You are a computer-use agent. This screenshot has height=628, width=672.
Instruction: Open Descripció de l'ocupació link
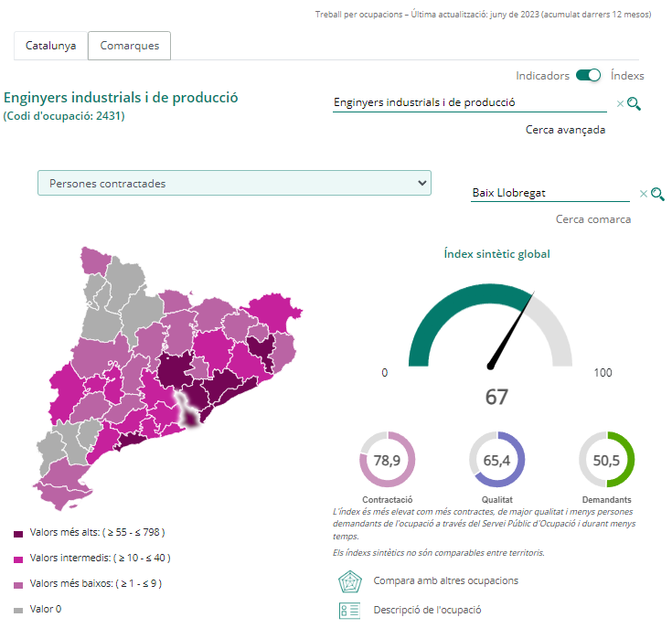click(427, 610)
